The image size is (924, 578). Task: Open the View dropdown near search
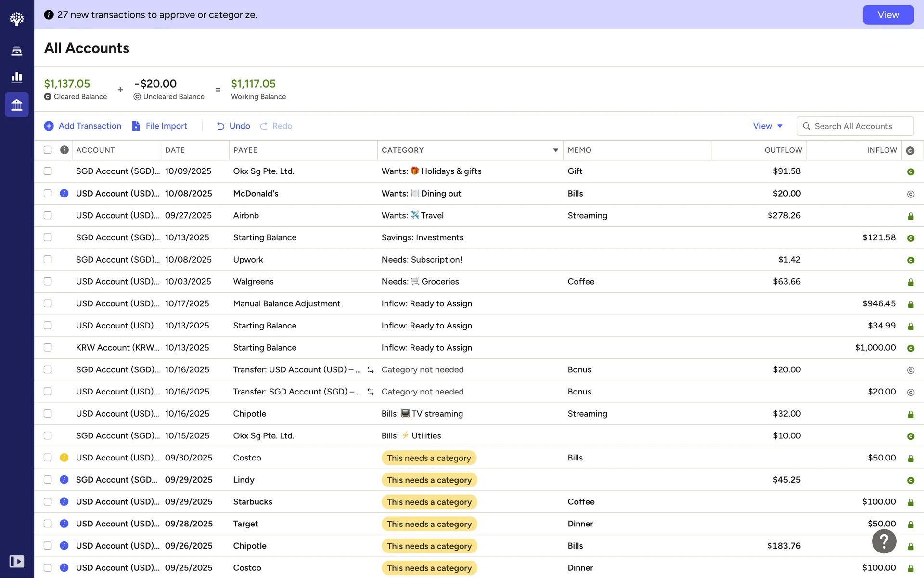tap(768, 126)
